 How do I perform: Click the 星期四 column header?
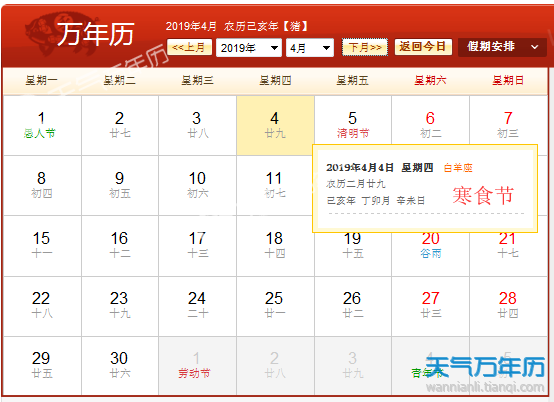pyautogui.click(x=275, y=81)
